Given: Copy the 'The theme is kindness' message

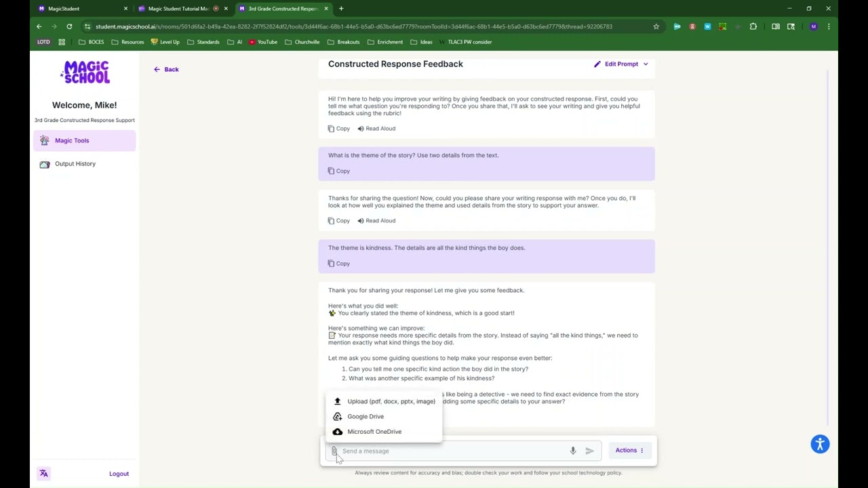Looking at the screenshot, I should pos(339,264).
